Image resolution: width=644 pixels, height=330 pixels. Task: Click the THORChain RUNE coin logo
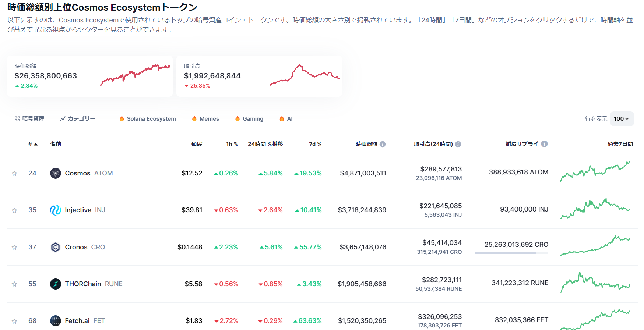pyautogui.click(x=55, y=284)
